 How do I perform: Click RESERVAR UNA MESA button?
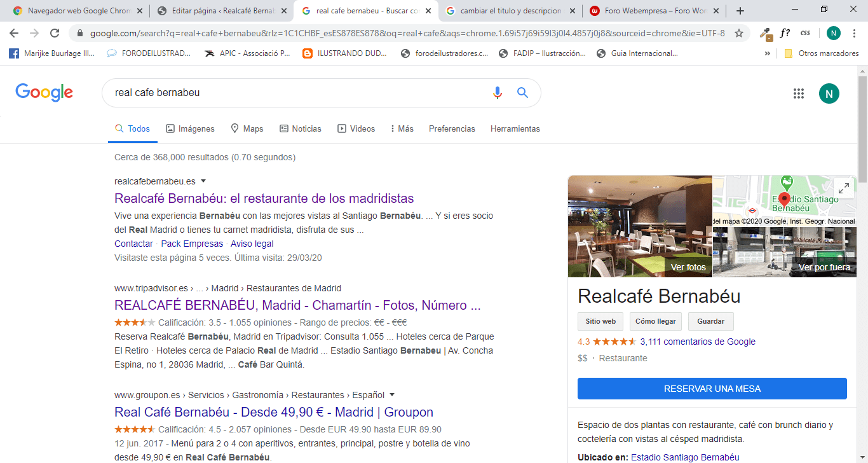tap(712, 389)
